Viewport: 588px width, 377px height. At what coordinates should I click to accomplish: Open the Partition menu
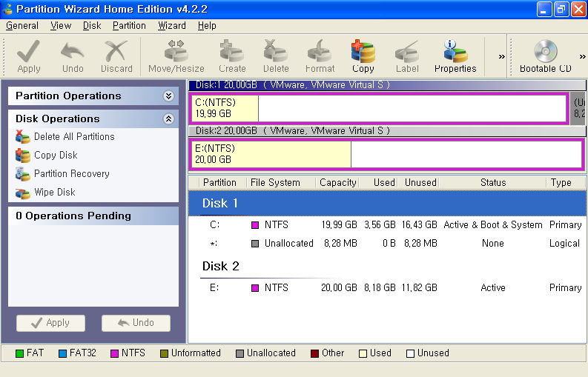point(129,25)
